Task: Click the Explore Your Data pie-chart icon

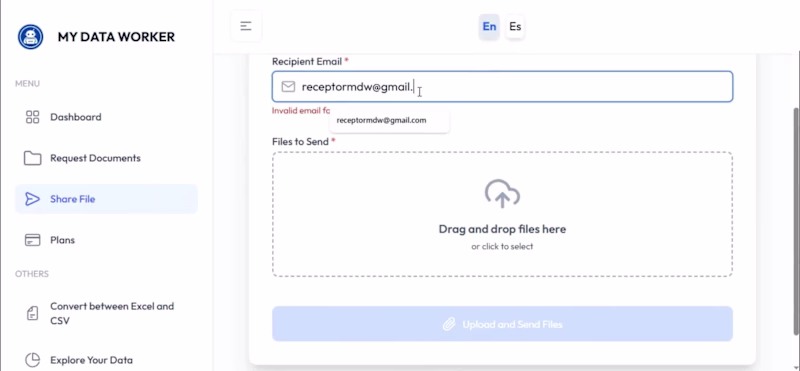Action: (x=32, y=360)
